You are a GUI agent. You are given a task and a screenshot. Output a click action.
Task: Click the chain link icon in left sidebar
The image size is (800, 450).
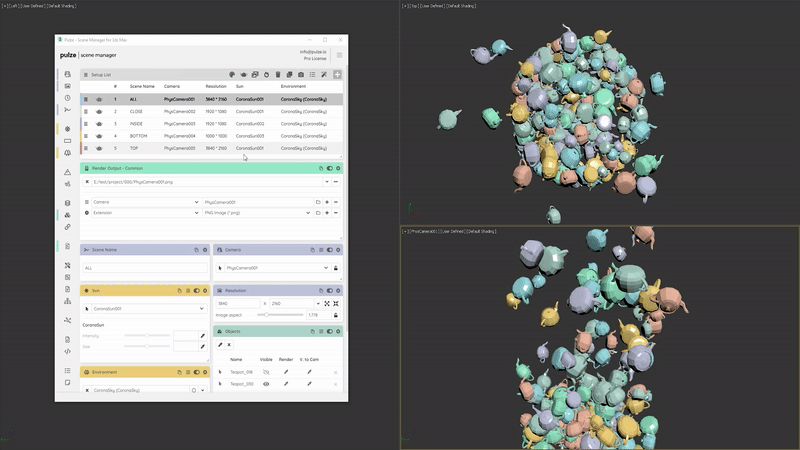pos(67,227)
